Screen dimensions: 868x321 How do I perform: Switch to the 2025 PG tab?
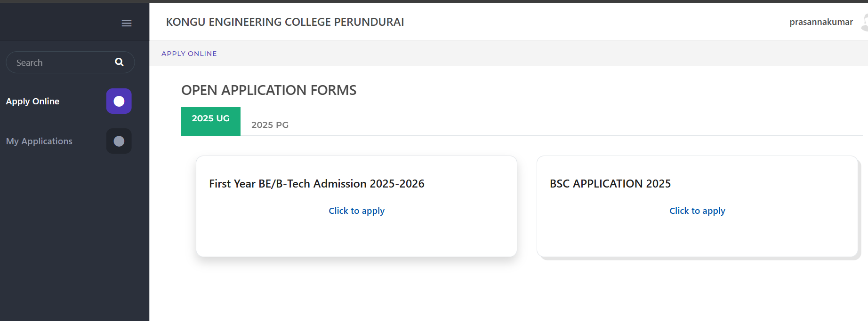[269, 125]
